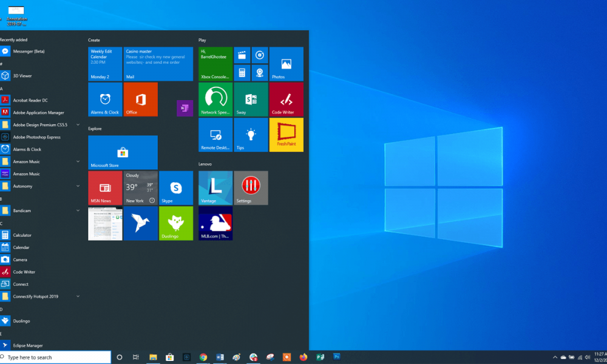Open the Calculator small tile
This screenshot has width=607, height=364.
click(242, 73)
